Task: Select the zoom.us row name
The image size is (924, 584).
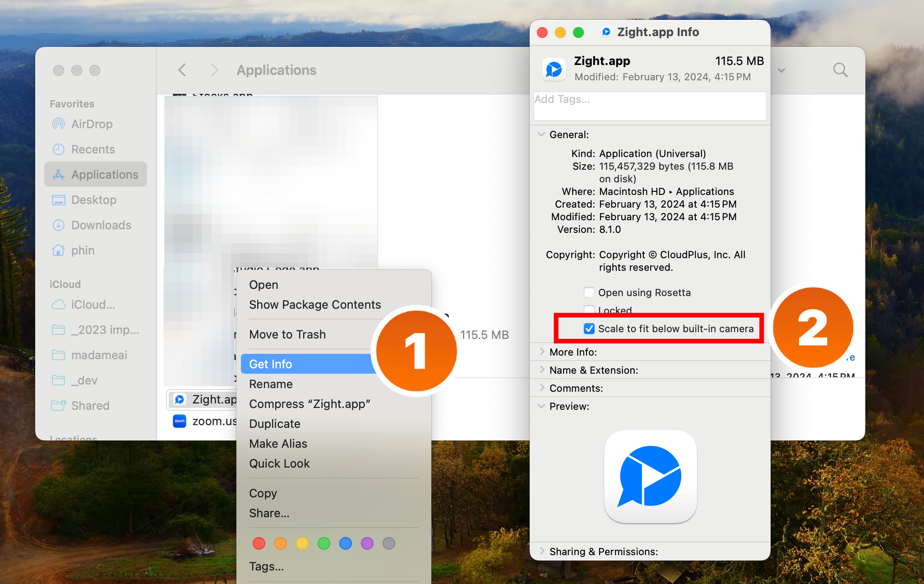Action: click(x=214, y=421)
